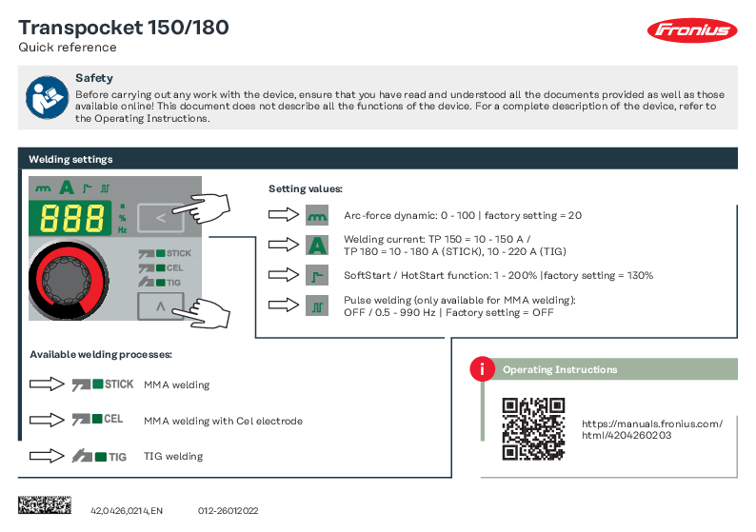Click the document number 42,0426,0214,EN

127,510
